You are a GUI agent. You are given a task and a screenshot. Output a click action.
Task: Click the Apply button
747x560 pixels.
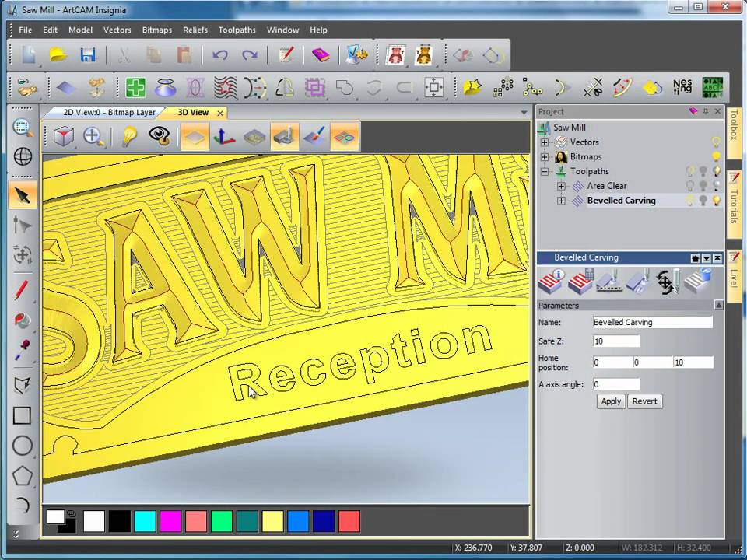tap(611, 401)
